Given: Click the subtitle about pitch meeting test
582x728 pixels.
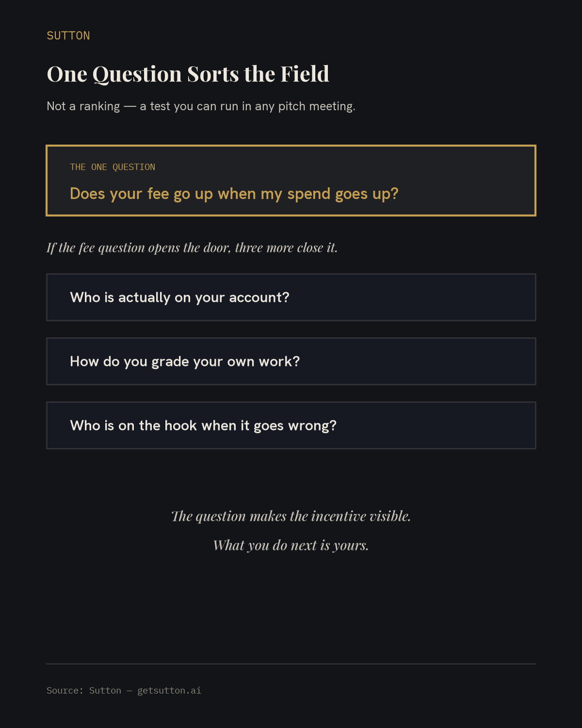Looking at the screenshot, I should point(201,106).
